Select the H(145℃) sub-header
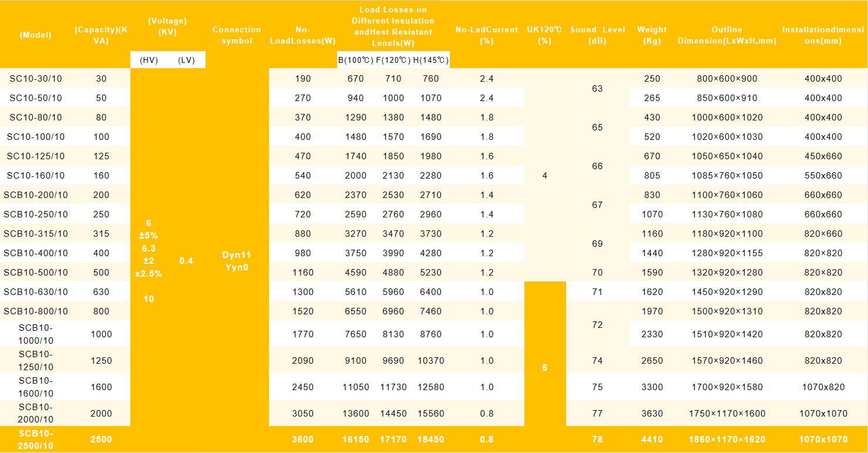868x453 pixels. click(430, 60)
